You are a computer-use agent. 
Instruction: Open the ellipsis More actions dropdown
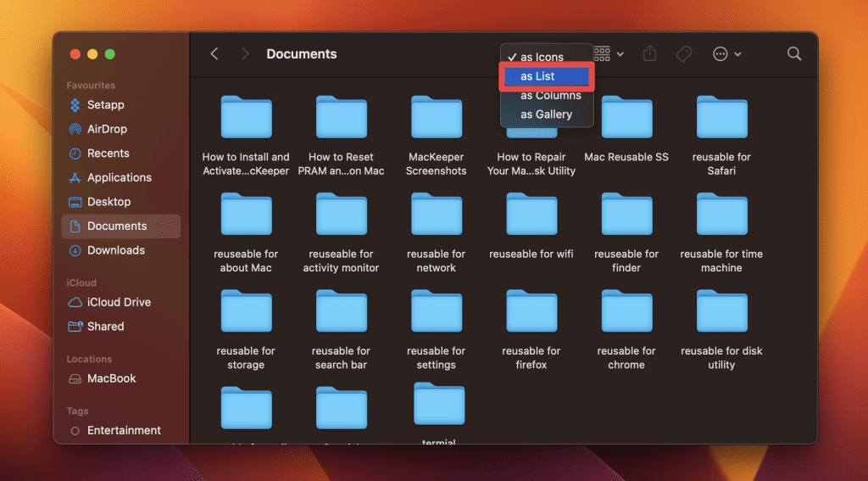(726, 53)
